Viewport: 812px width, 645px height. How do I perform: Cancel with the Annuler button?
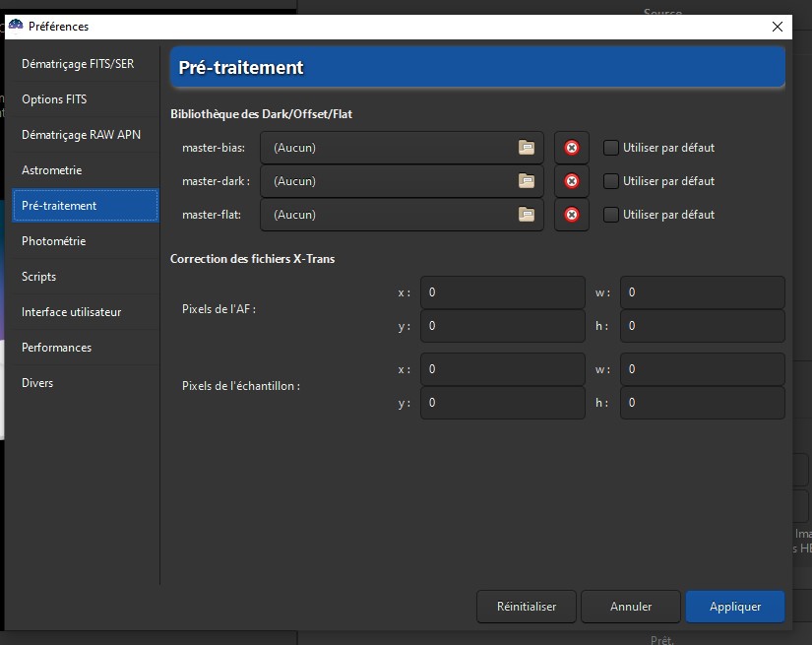click(631, 607)
